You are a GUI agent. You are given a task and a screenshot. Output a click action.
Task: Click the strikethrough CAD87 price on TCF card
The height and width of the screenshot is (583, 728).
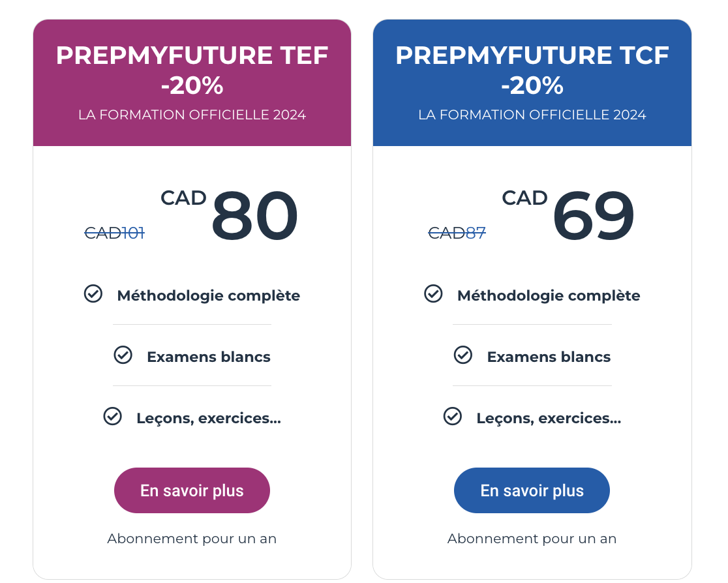coord(457,233)
